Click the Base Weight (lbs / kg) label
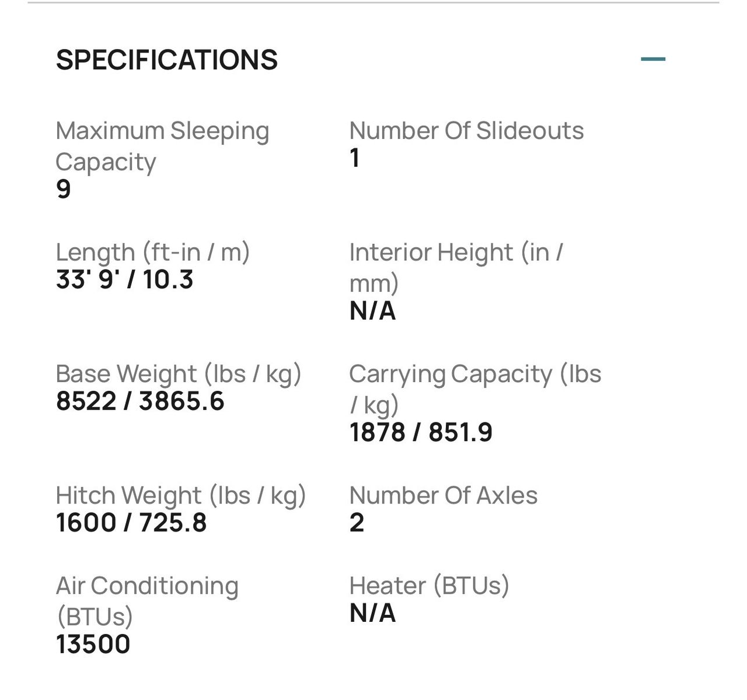 [179, 374]
